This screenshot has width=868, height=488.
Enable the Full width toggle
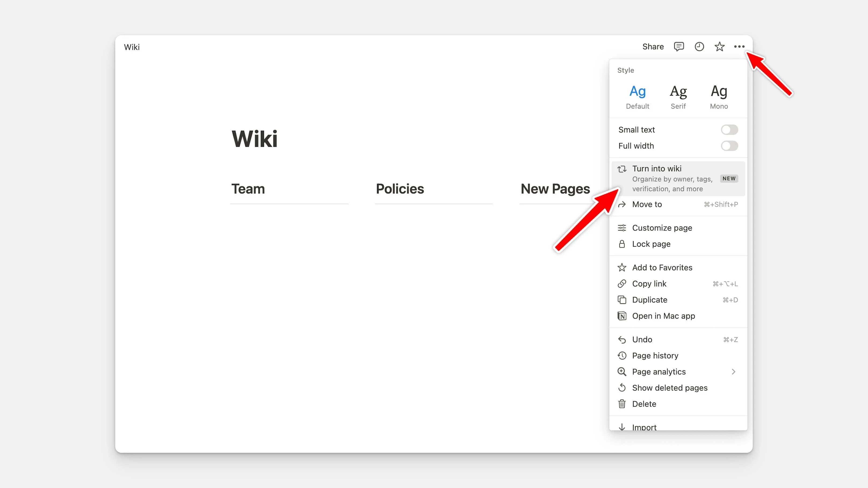pos(729,146)
